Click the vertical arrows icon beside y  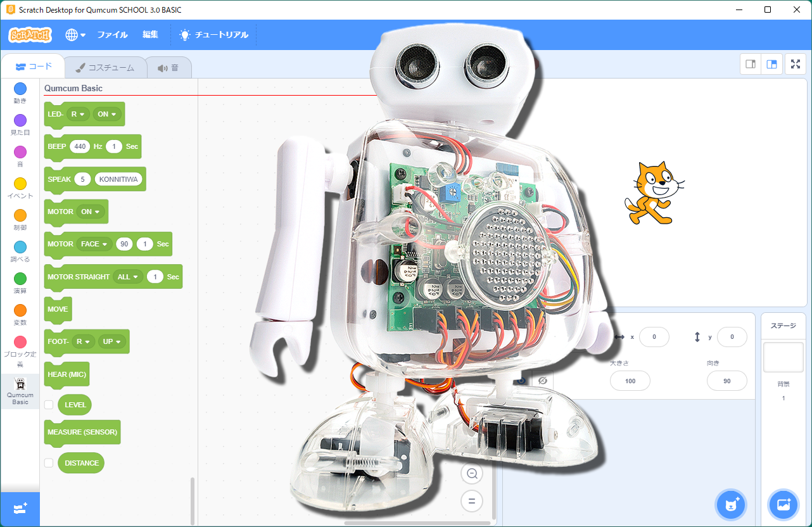click(x=697, y=337)
